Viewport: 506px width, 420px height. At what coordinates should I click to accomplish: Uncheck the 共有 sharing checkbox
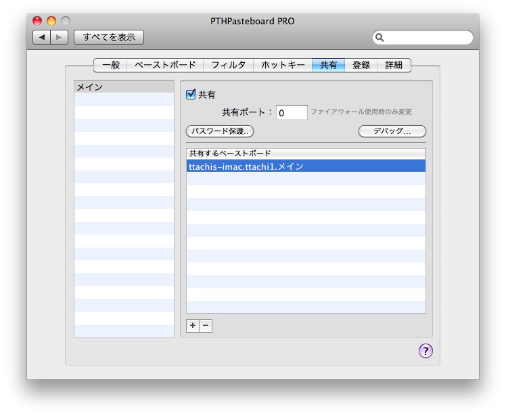click(x=191, y=95)
